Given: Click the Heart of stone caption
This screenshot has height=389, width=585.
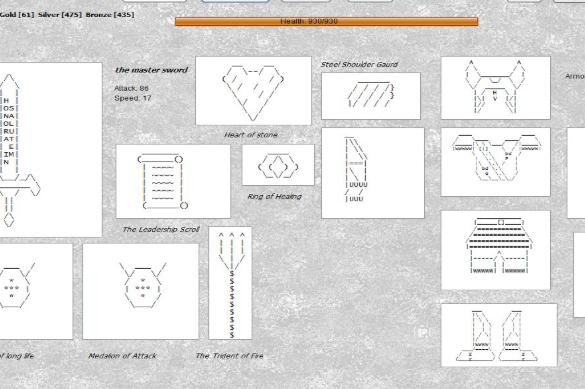Looking at the screenshot, I should pyautogui.click(x=251, y=135).
